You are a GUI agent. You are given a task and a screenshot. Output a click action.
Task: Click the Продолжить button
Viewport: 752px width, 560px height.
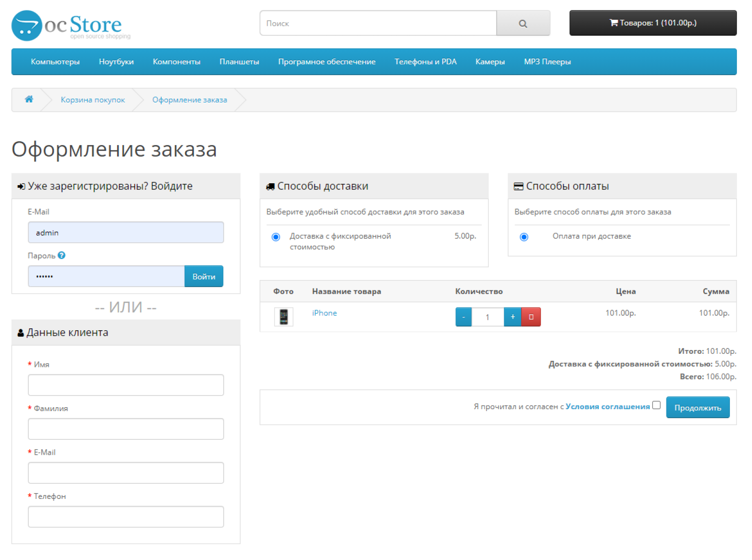coord(697,407)
